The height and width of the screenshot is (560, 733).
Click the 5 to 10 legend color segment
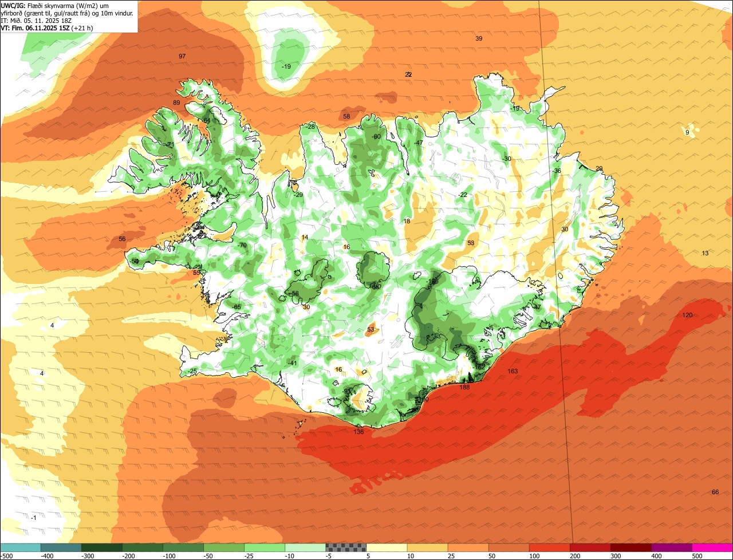pyautogui.click(x=386, y=547)
